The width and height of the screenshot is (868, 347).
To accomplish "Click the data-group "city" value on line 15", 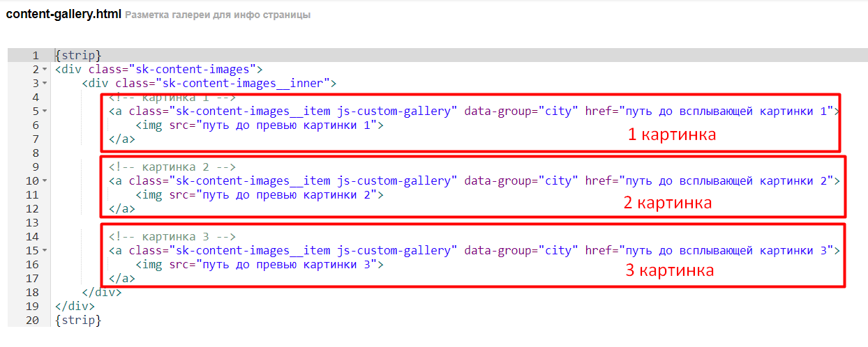I will point(558,251).
